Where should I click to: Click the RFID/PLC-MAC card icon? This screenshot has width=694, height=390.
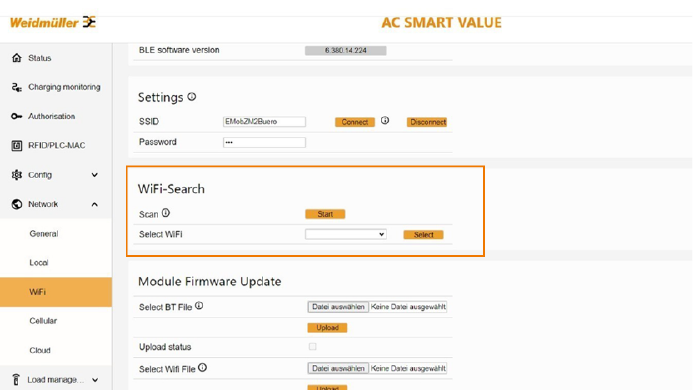tap(17, 146)
